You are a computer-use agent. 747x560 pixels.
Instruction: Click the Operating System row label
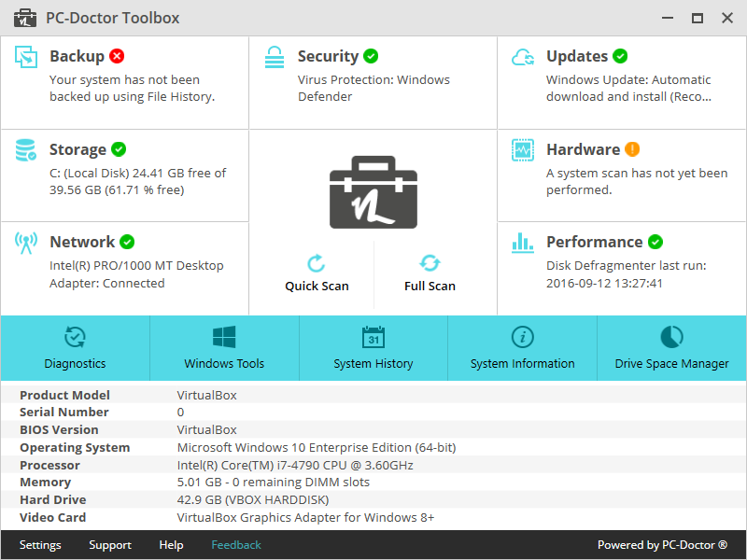pos(75,448)
